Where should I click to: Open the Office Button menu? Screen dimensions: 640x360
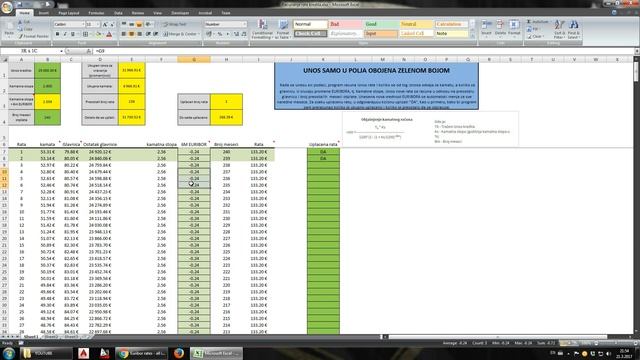coord(7,7)
